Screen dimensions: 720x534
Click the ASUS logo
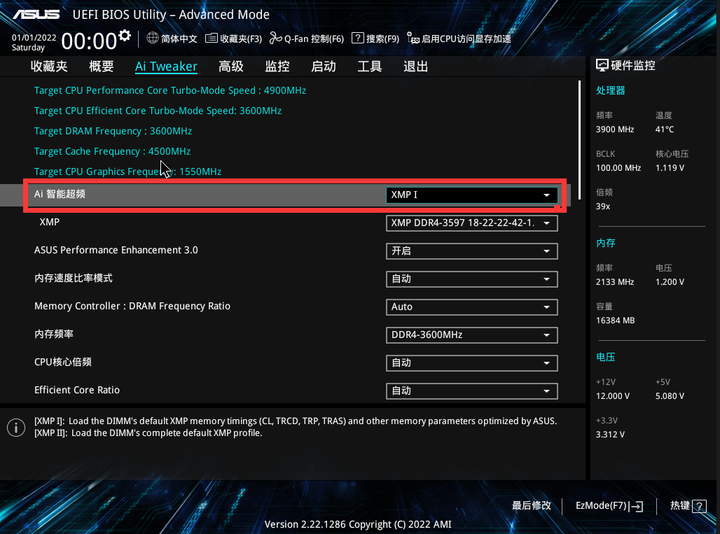pos(36,15)
